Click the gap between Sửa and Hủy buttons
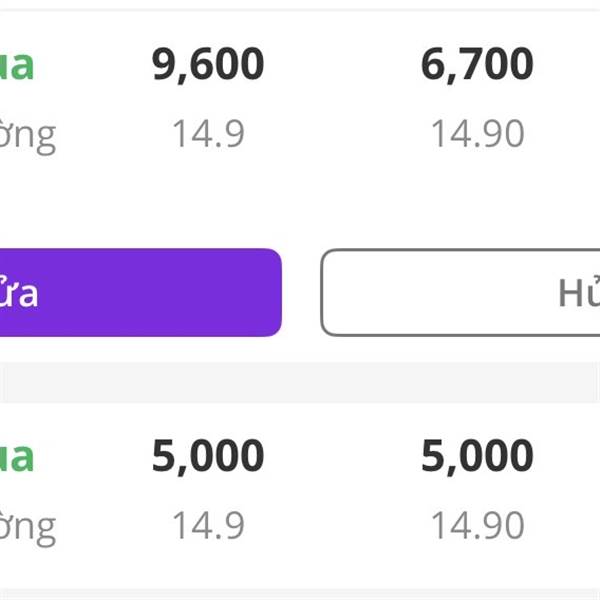The image size is (600, 600). point(301,292)
